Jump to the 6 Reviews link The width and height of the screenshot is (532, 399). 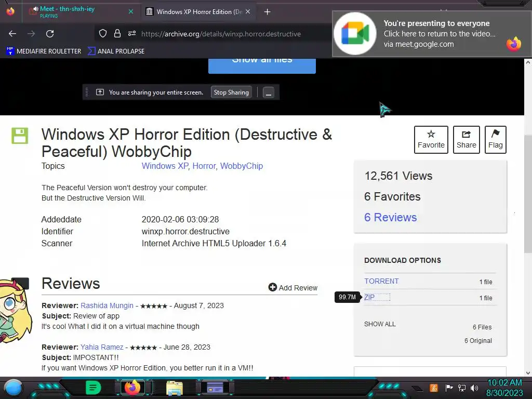tap(391, 217)
